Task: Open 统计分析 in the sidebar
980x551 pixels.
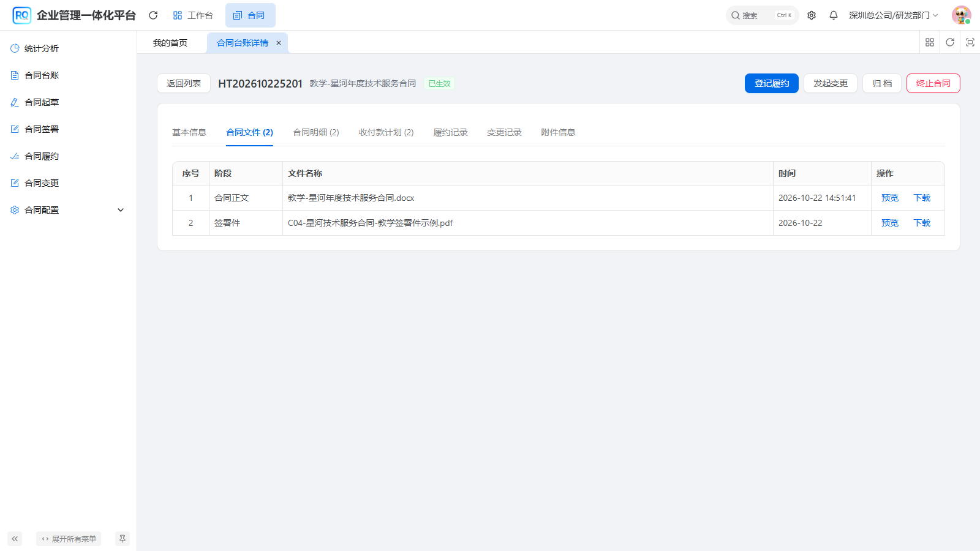Action: pyautogui.click(x=68, y=48)
